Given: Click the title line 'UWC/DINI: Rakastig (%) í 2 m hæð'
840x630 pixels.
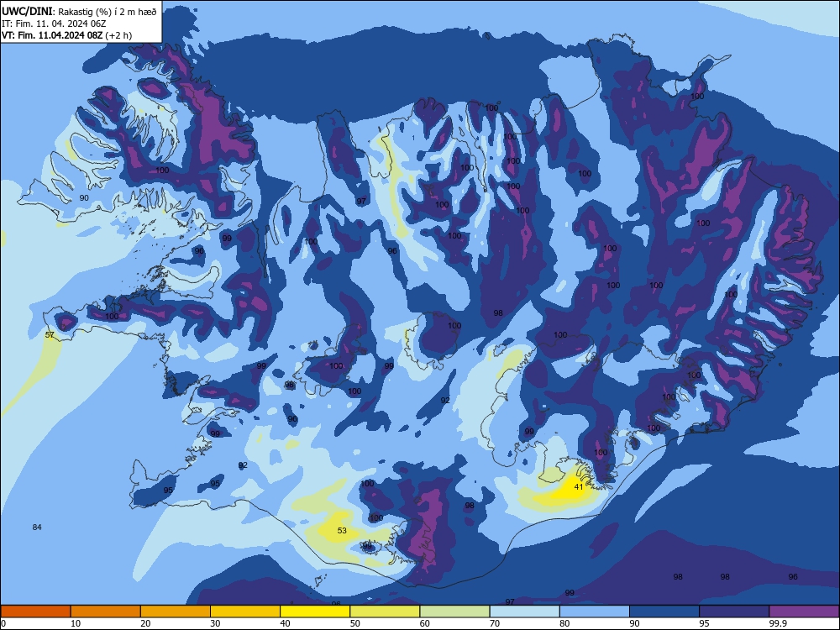Looking at the screenshot, I should (79, 12).
